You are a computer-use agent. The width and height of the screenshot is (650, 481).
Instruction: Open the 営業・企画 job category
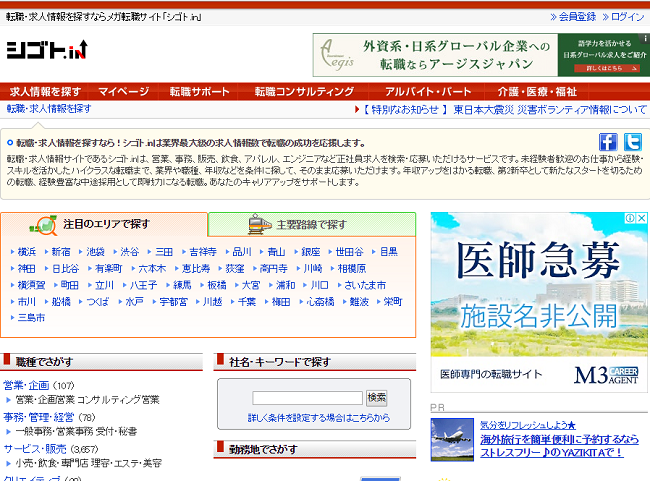point(26,386)
